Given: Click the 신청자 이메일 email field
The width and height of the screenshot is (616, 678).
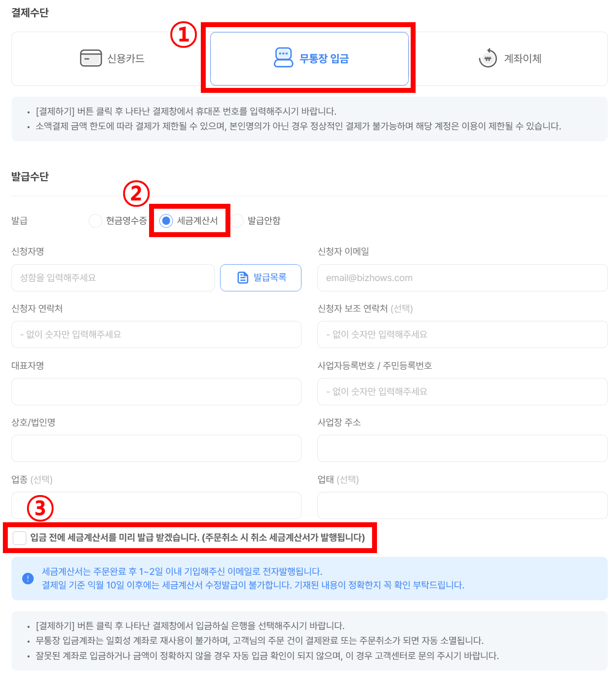Looking at the screenshot, I should pos(462,278).
